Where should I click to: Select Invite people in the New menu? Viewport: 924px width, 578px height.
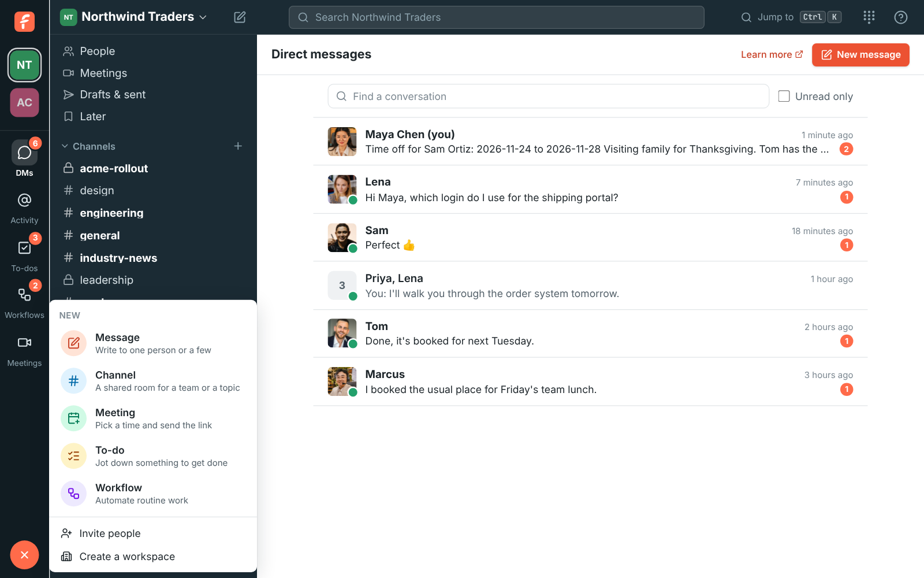tap(153, 533)
